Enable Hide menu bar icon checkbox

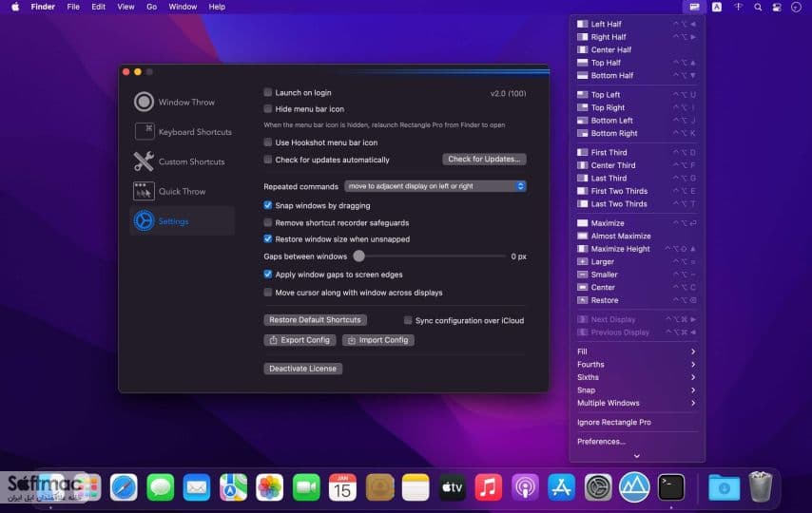[268, 108]
